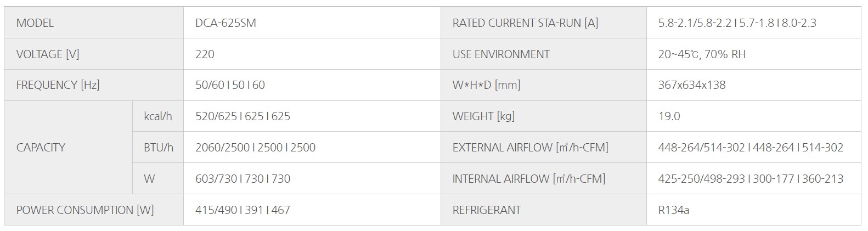Select the 220 voltage value
This screenshot has width=868, height=231.
point(205,54)
